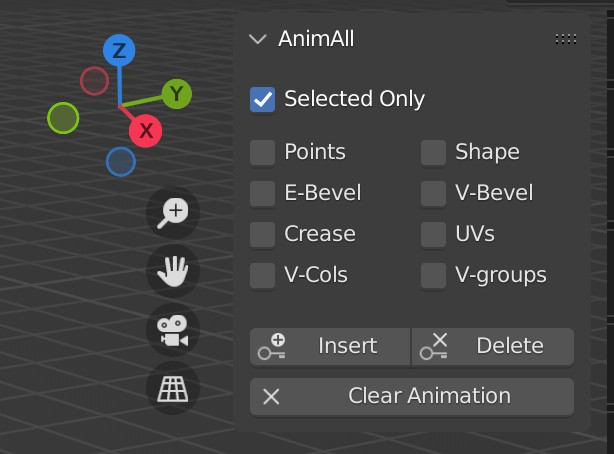Switch orthographic/perspective with the grid icon
The image size is (614, 454).
173,388
